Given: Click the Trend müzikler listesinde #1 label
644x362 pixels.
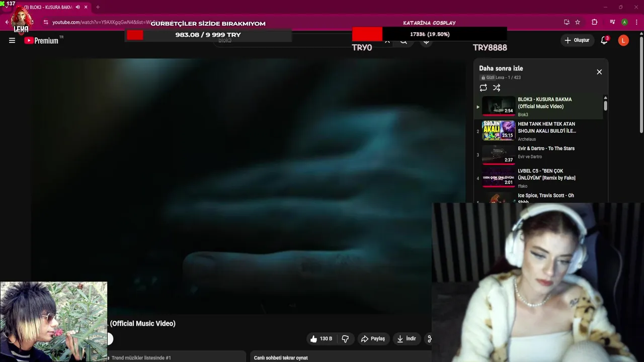Looking at the screenshot, I should (x=141, y=358).
